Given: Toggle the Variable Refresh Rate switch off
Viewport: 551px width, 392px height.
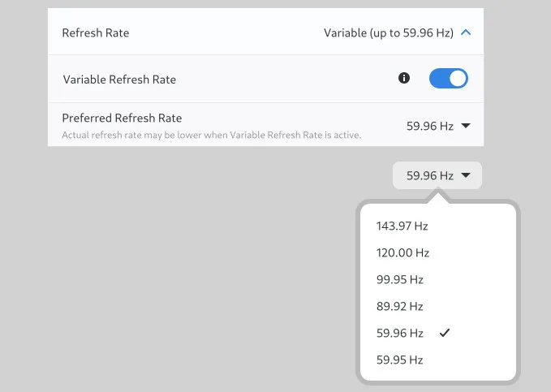Looking at the screenshot, I should 449,78.
